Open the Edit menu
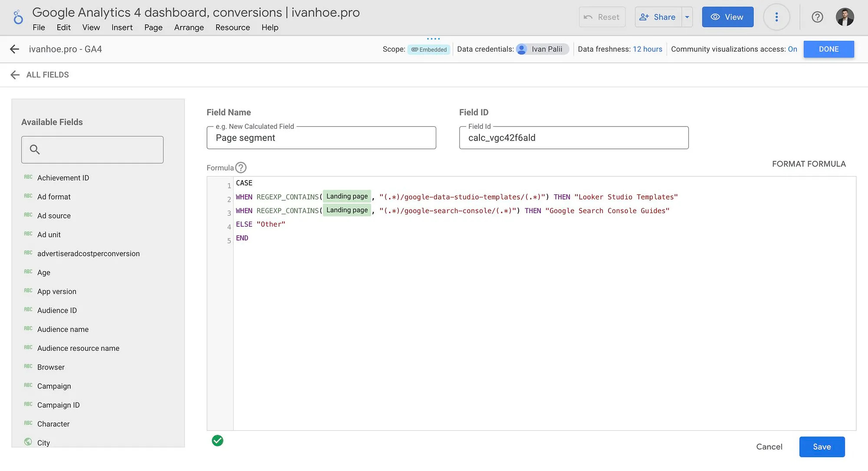The height and width of the screenshot is (471, 868). (x=63, y=27)
